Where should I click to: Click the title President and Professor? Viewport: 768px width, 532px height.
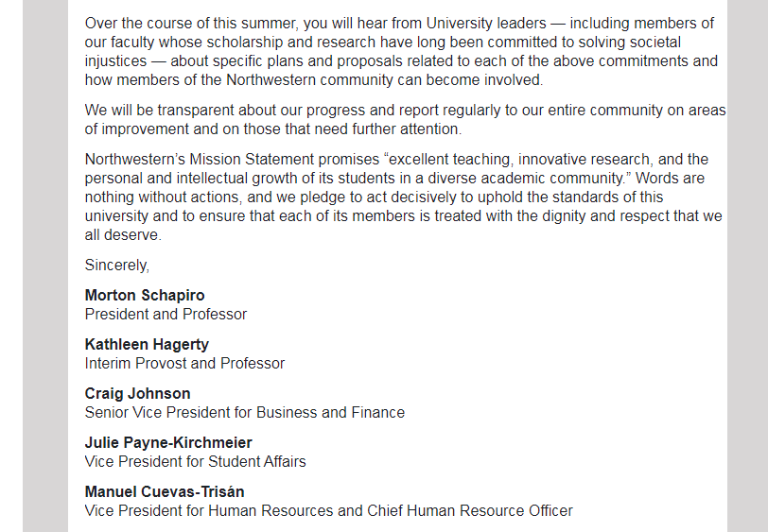166,314
